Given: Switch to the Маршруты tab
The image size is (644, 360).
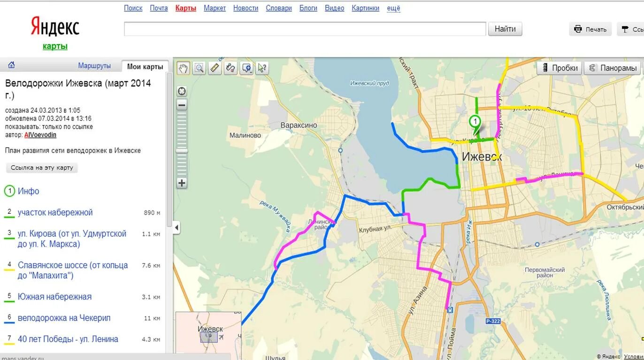Looking at the screenshot, I should (94, 66).
